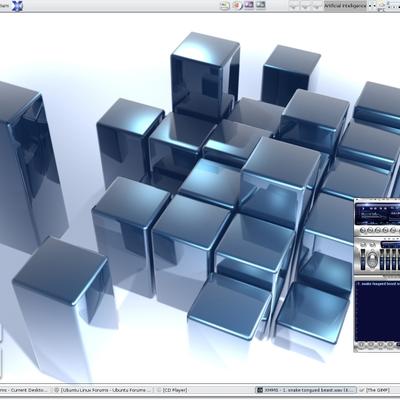Click the XMMS main display area
Viewport: 400px width, 400px height.
pyautogui.click(x=378, y=214)
